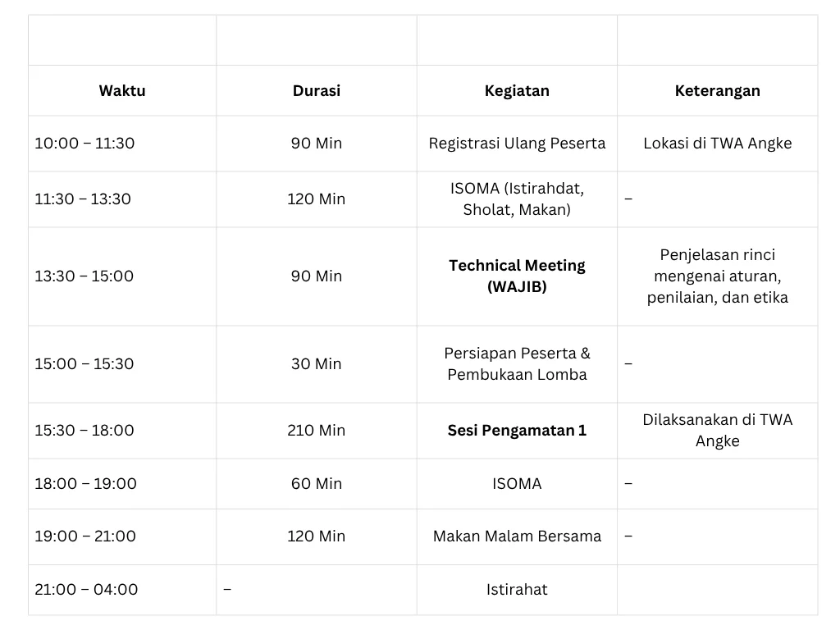Select the Registrasi Ulang Peserta cell
Viewport: 840px width, 630px height.
(x=517, y=144)
